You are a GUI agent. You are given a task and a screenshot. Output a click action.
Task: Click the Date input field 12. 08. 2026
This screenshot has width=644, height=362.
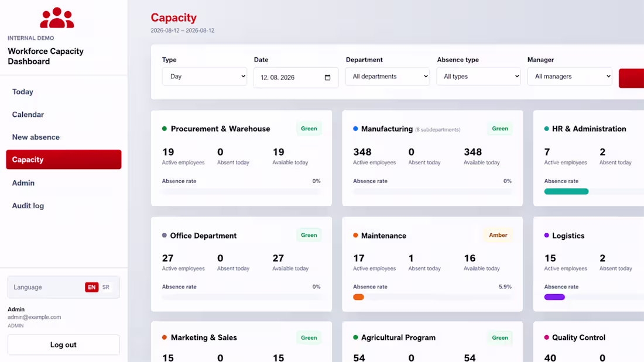pos(296,78)
